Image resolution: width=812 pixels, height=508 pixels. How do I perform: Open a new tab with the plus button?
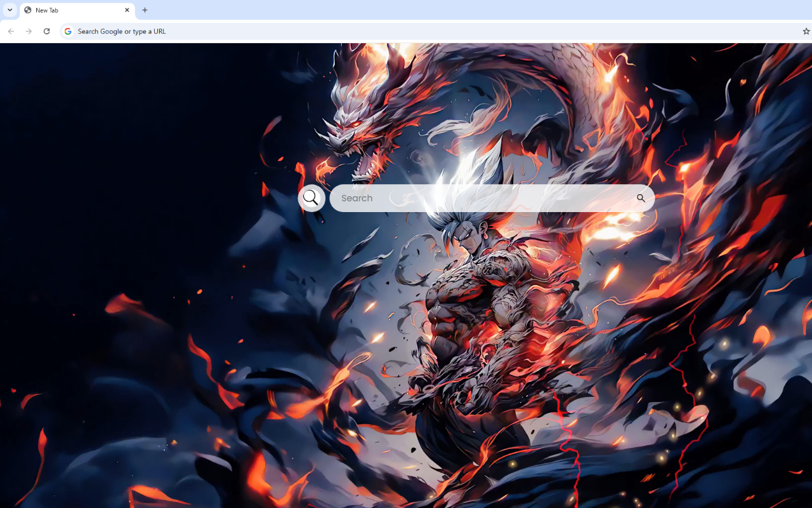(145, 10)
